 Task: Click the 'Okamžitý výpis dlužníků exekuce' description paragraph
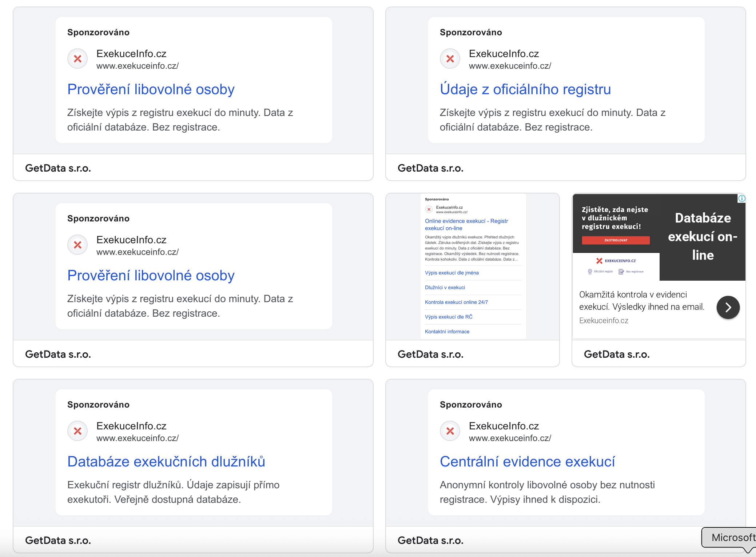pyautogui.click(x=472, y=248)
